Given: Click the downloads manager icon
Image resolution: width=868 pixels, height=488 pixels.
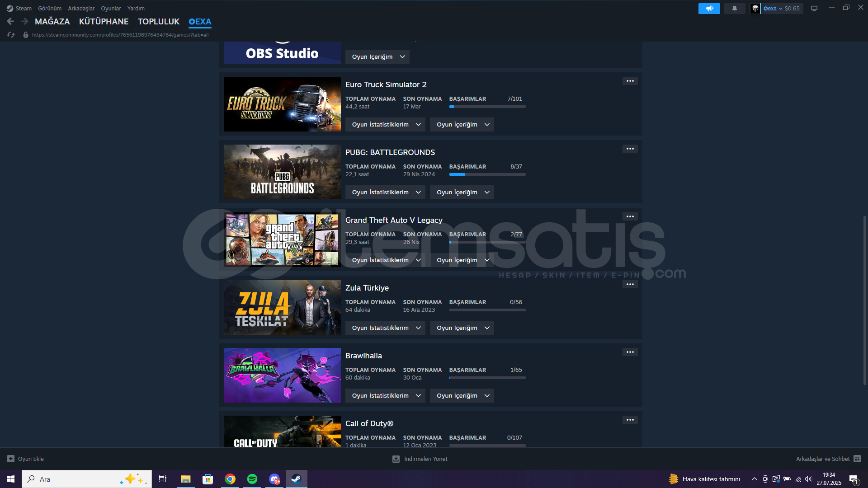Looking at the screenshot, I should pos(396,459).
